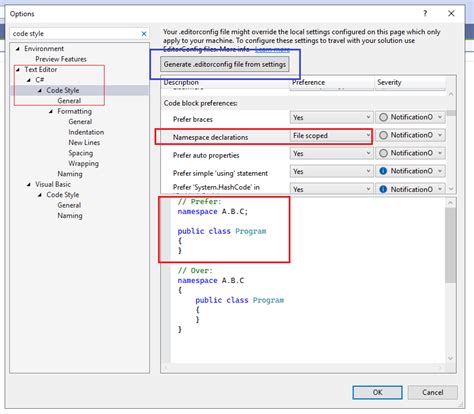Open General under C# Code Style
The height and width of the screenshot is (414, 474).
(69, 101)
